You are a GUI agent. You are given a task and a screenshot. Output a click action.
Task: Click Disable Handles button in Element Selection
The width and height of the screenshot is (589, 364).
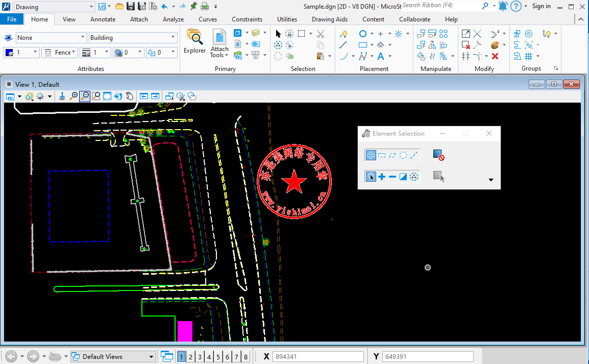pos(438,155)
